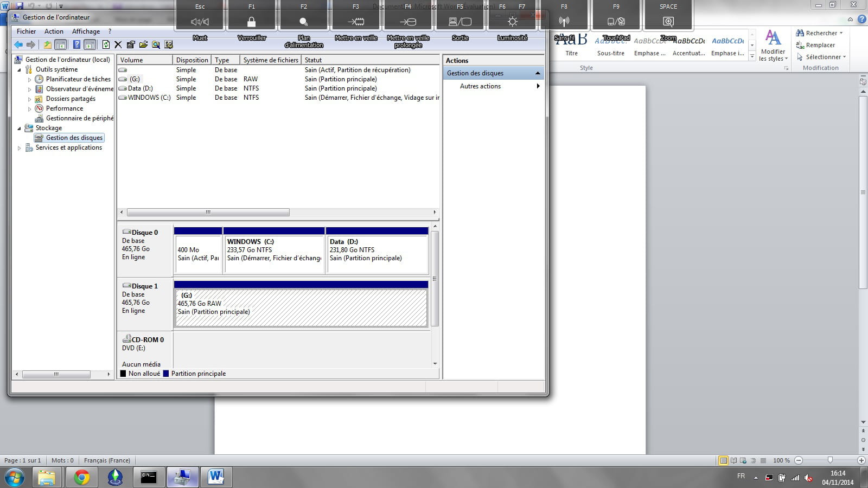Image resolution: width=868 pixels, height=488 pixels.
Task: Click the Refresh icon in toolbar
Action: pos(106,45)
